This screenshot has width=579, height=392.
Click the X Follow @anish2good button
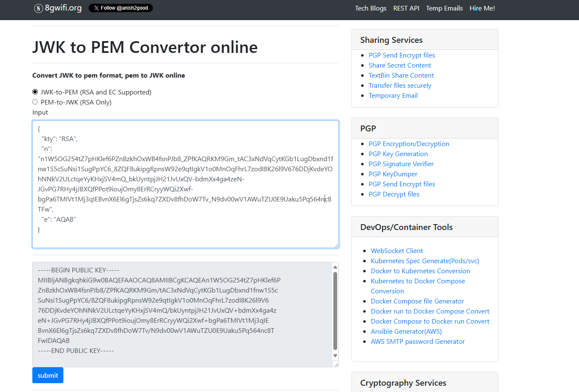[x=121, y=8]
